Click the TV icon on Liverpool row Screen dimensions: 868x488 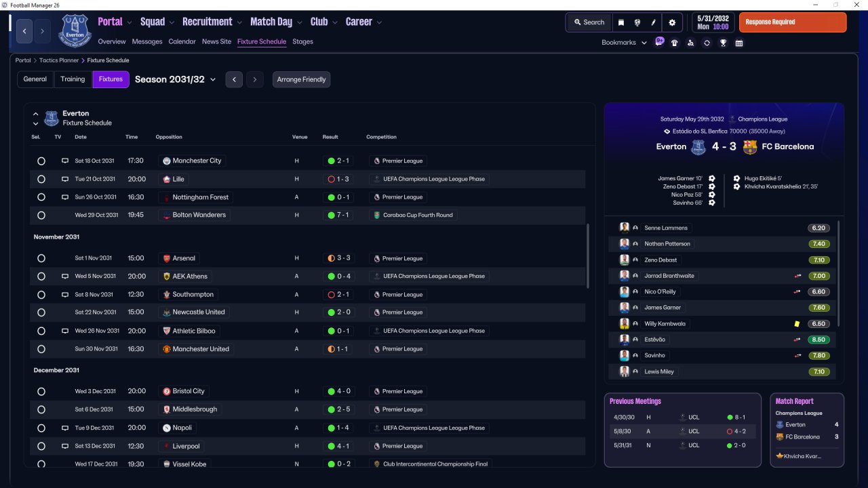[65, 446]
